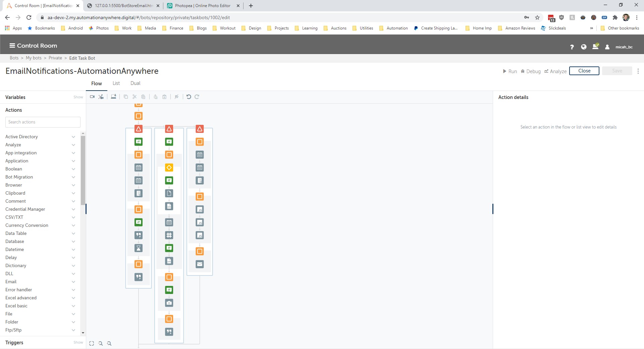Close the bot editor
This screenshot has height=349, width=644.
click(x=584, y=71)
